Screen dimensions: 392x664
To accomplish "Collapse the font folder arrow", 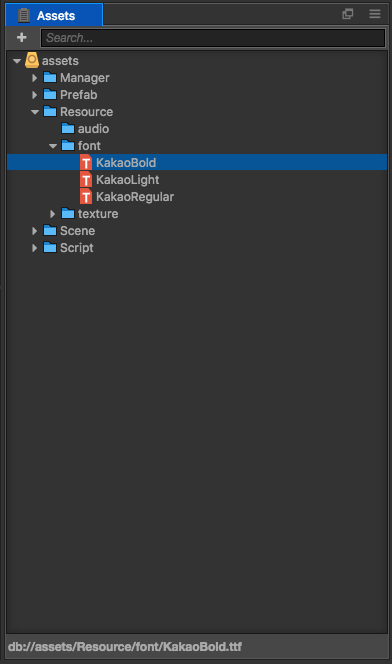I will pos(53,146).
